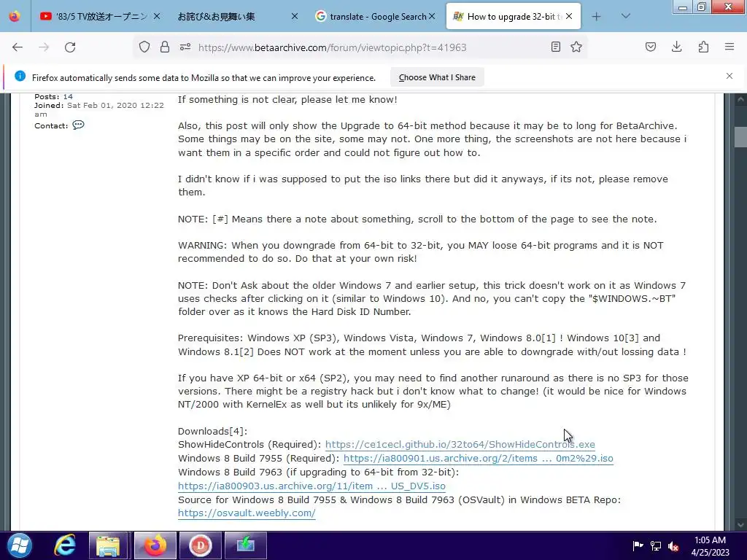Dismiss the Firefox data notification bar
The image size is (747, 560).
729,76
